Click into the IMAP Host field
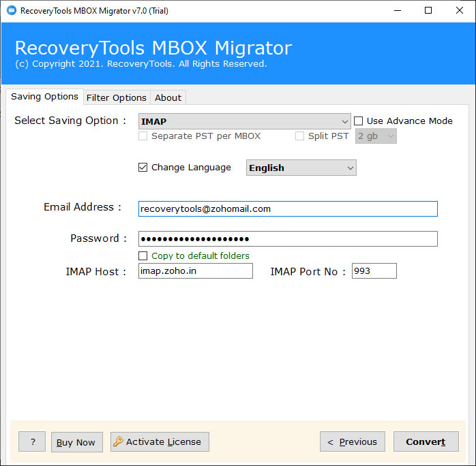Image resolution: width=476 pixels, height=466 pixels. 196,270
